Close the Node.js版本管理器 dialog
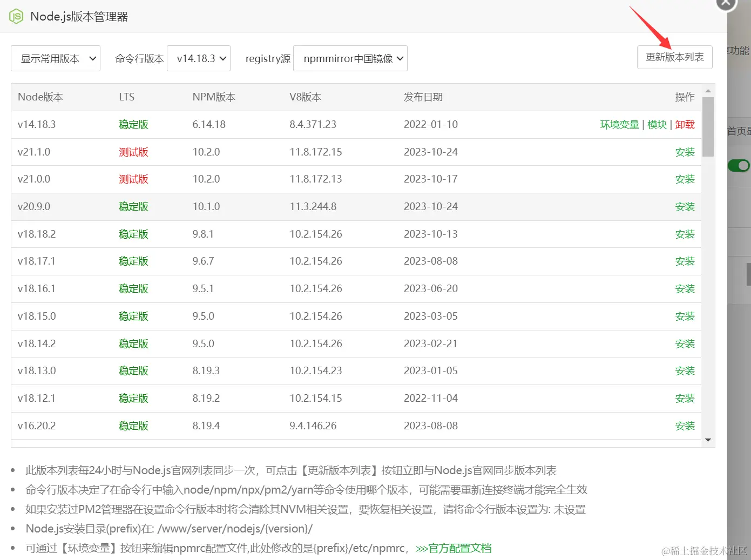Screen dimensions: 751x560 tap(725, 3)
